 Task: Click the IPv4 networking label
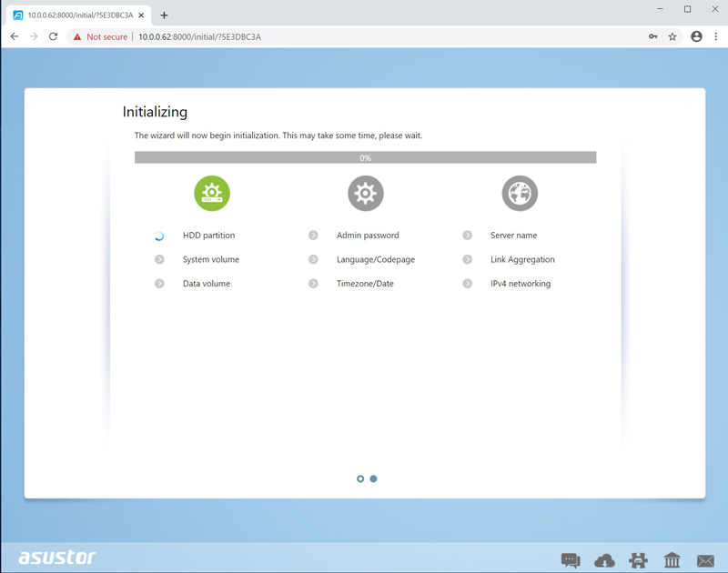point(521,284)
